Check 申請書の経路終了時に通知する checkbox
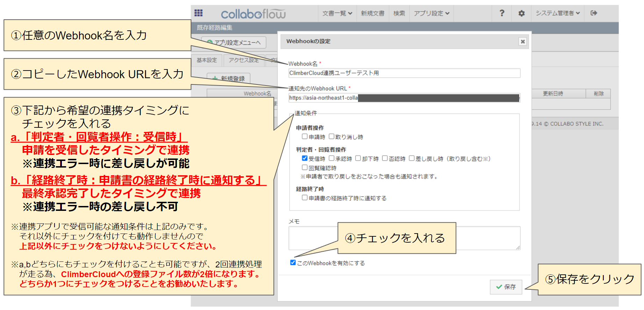Screen dimensions: 644x310 pyautogui.click(x=305, y=198)
